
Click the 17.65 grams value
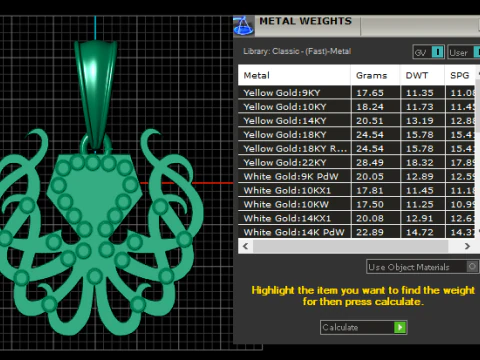click(370, 93)
